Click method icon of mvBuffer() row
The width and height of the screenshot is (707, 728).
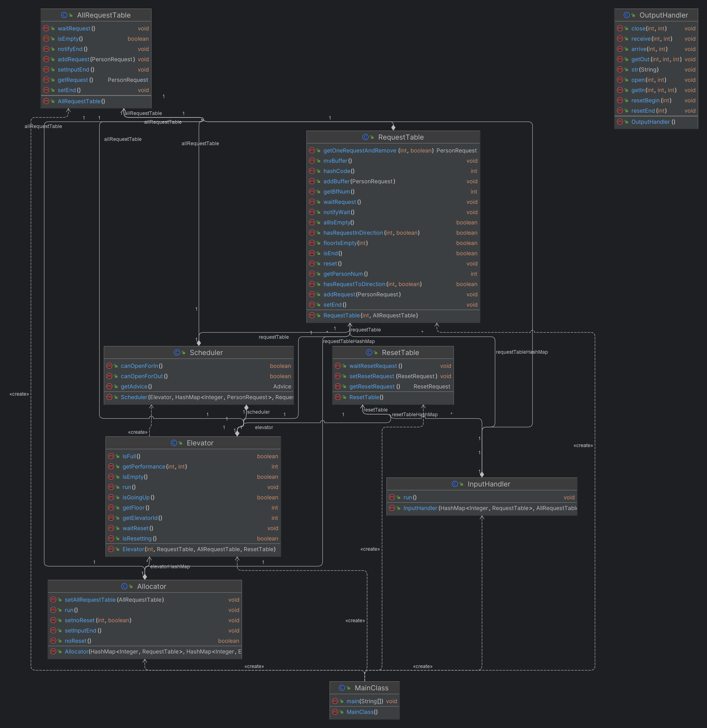(x=312, y=161)
